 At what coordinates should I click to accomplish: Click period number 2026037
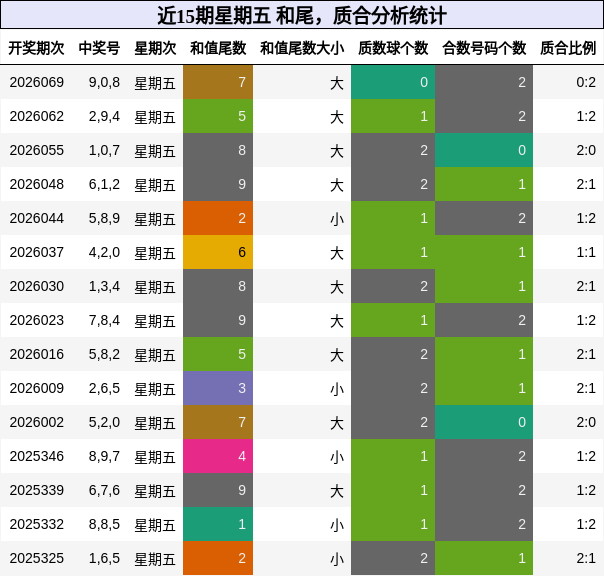[37, 252]
